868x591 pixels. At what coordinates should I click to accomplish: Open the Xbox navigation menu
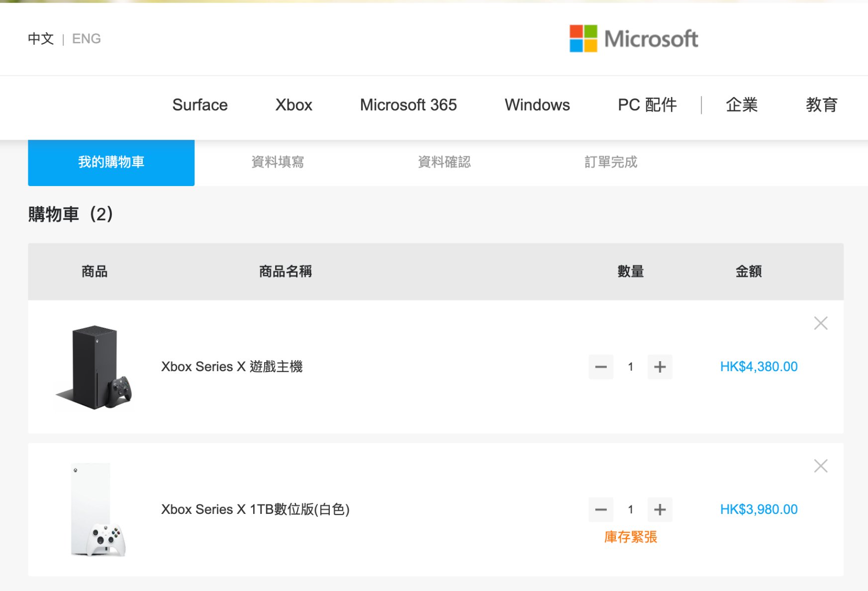(x=294, y=105)
